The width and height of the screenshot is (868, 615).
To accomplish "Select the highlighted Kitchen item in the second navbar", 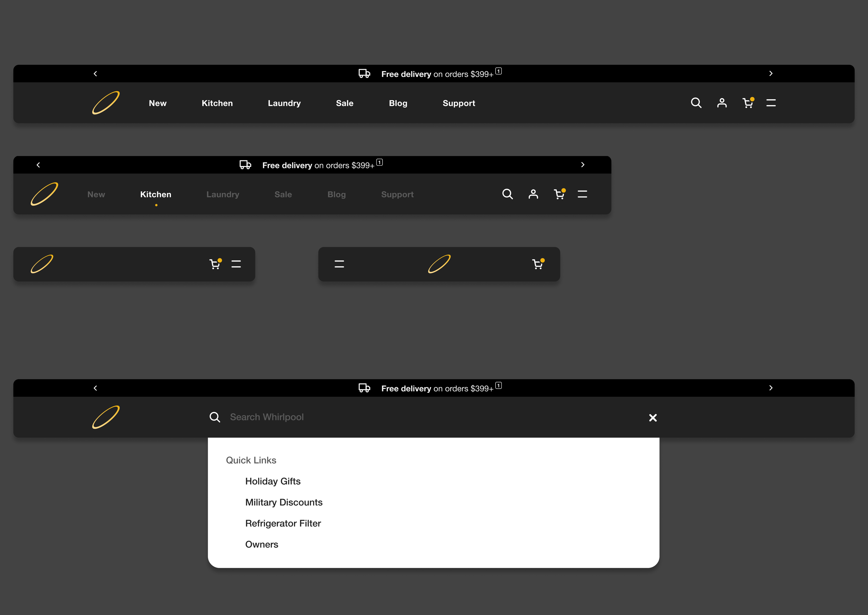I will pyautogui.click(x=156, y=194).
